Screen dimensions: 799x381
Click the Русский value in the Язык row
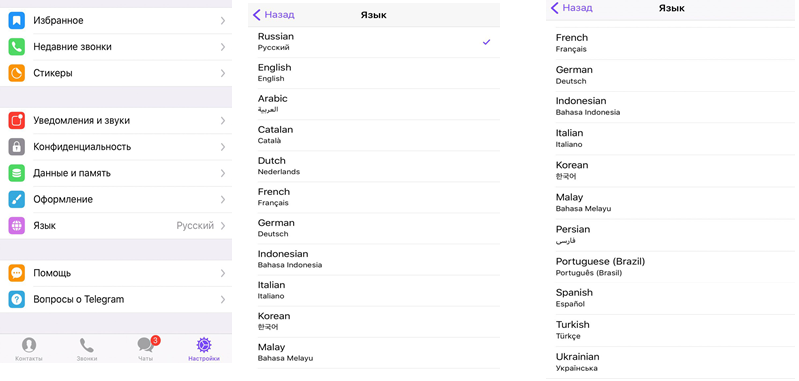195,226
